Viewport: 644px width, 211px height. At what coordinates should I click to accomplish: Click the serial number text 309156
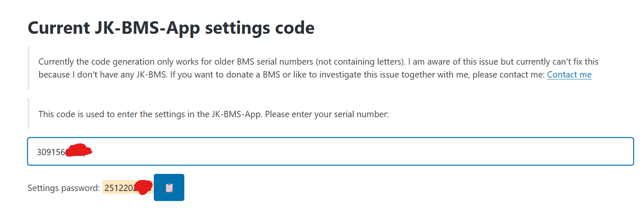click(x=51, y=152)
